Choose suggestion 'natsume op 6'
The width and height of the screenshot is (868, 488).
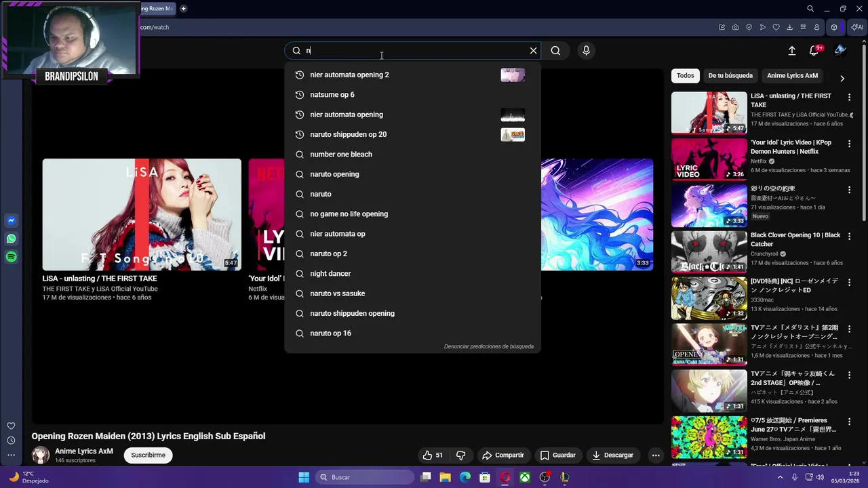pos(412,95)
